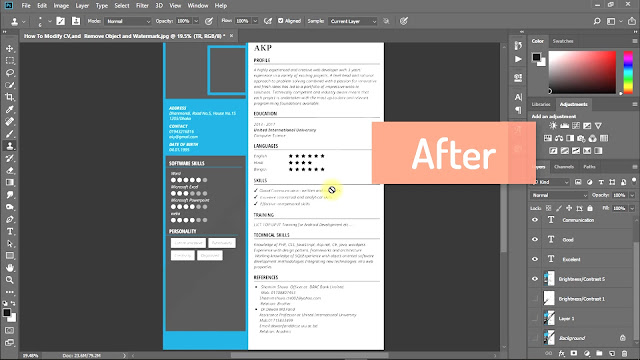Open the layer Fill dropdown arrow
640x360 pixels.
(632, 208)
